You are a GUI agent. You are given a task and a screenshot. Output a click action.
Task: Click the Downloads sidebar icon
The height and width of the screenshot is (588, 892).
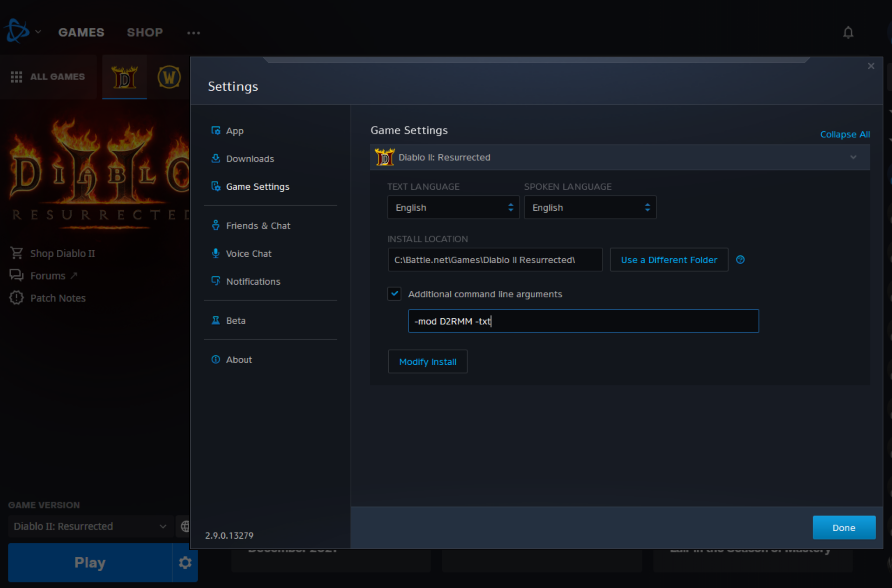click(216, 158)
